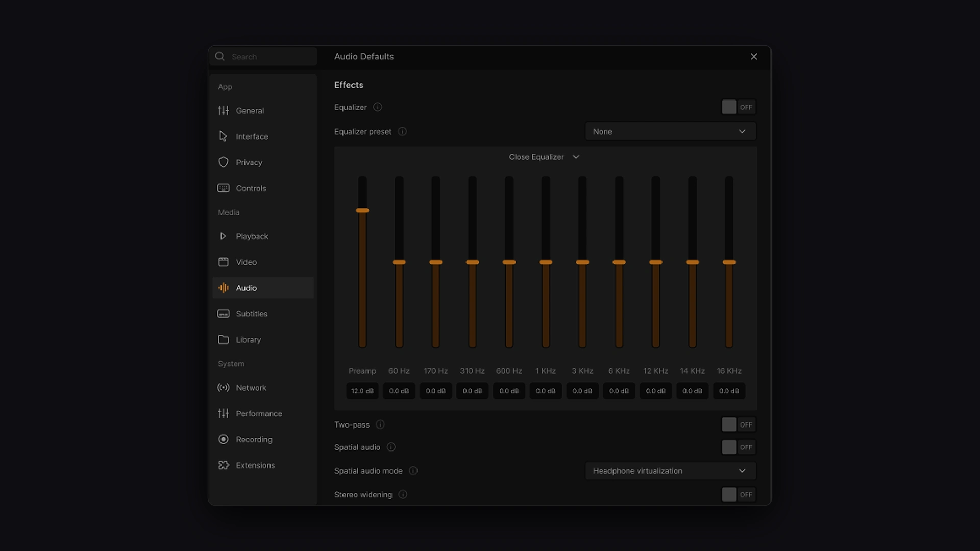Enable Stereo widening switch

click(x=738, y=494)
